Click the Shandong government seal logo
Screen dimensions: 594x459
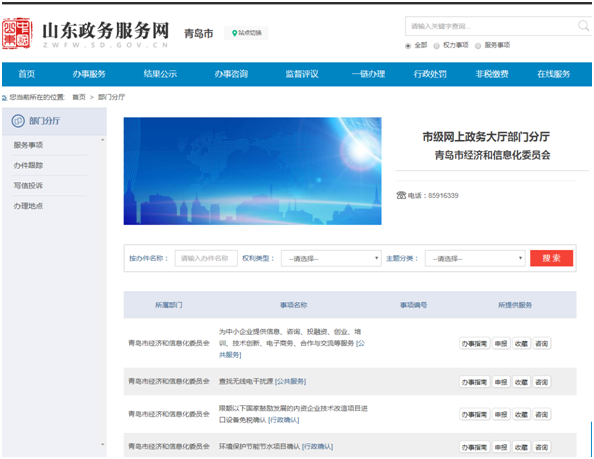click(x=17, y=33)
